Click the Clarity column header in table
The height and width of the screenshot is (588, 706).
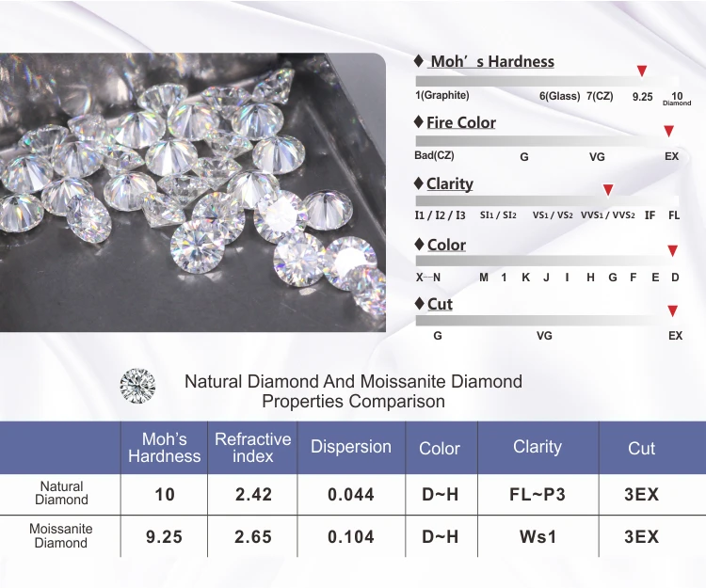point(538,448)
